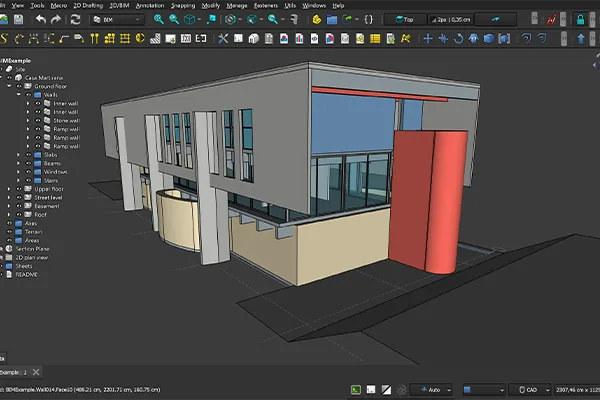Click the green Python console icon
This screenshot has height=400, width=600.
[356, 390]
